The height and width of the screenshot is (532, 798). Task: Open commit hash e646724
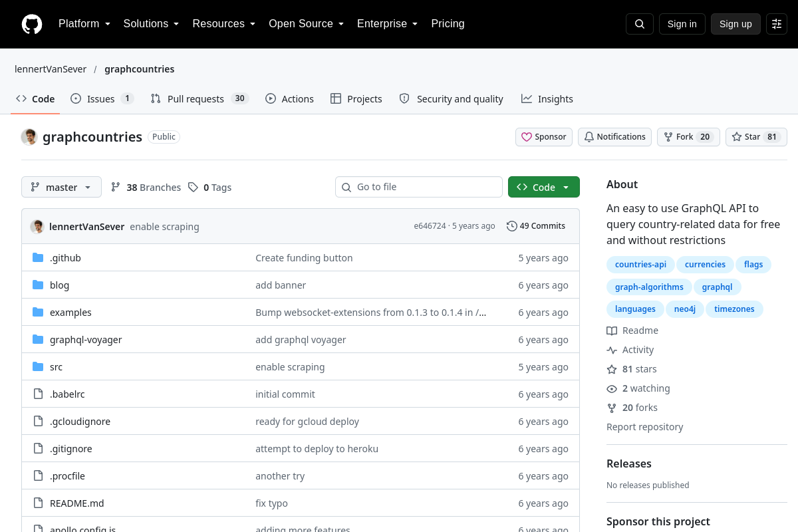[430, 226]
